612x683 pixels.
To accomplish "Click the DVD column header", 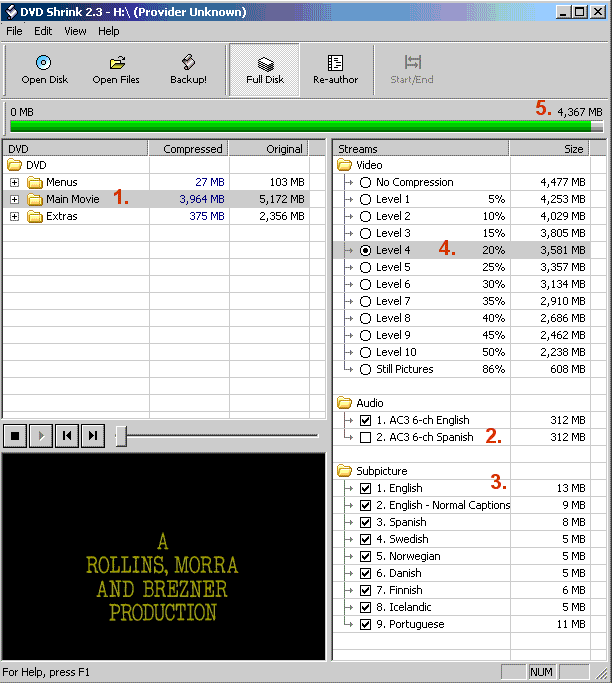I will pos(75,149).
